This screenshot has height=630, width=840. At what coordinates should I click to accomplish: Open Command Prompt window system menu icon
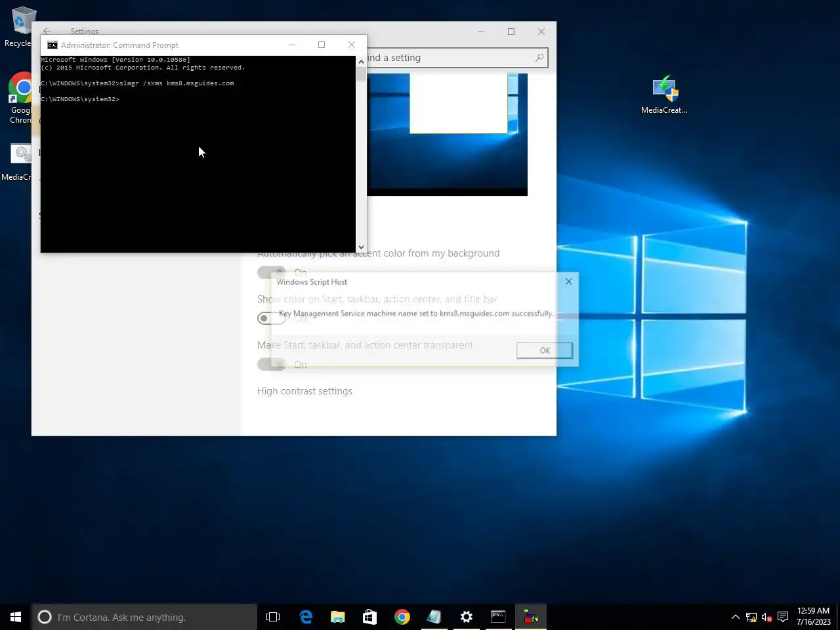(x=52, y=45)
